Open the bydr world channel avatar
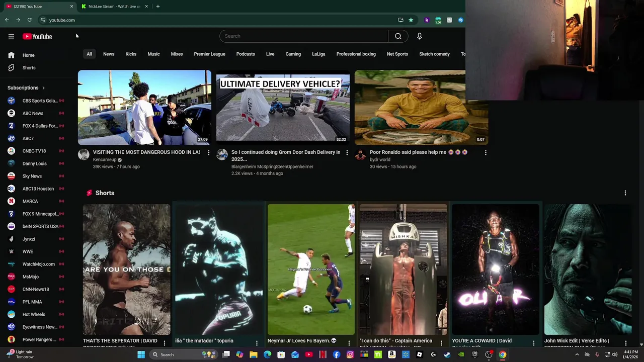The height and width of the screenshot is (362, 644). click(360, 155)
